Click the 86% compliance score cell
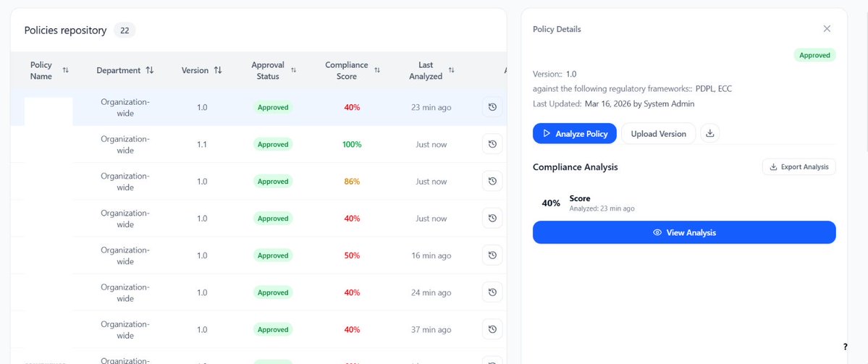Viewport: 868px width, 364px height. 352,182
